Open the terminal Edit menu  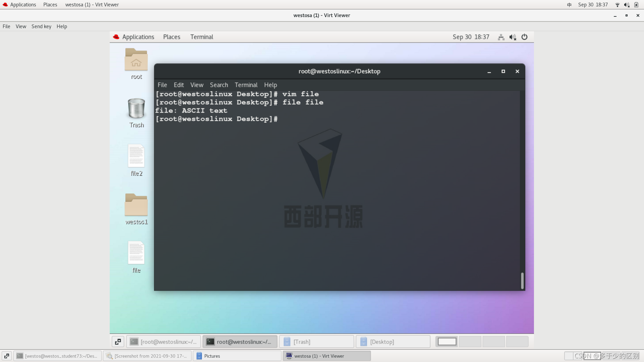click(x=178, y=85)
